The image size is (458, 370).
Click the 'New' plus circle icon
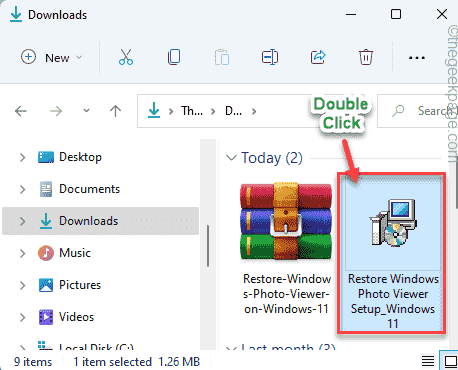[28, 57]
